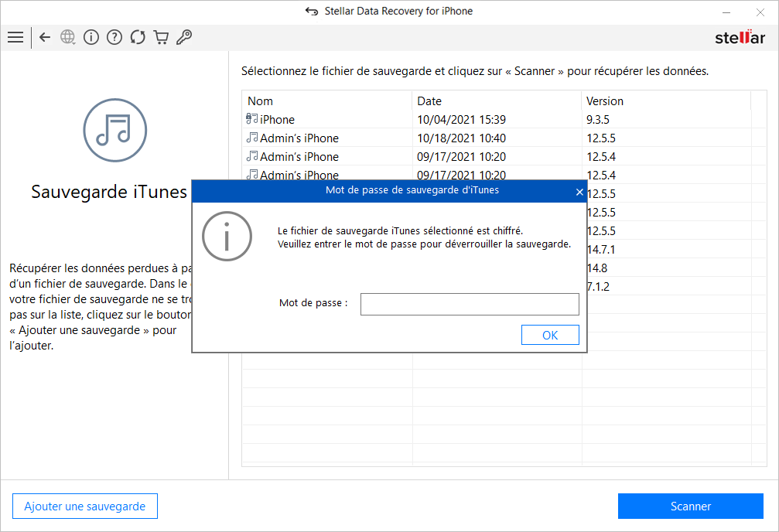The height and width of the screenshot is (532, 779).
Task: Click version cell 14.8
Action: tap(596, 268)
